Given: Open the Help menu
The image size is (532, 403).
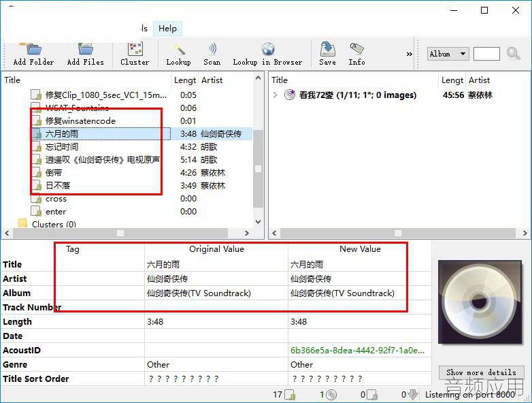Looking at the screenshot, I should point(167,28).
